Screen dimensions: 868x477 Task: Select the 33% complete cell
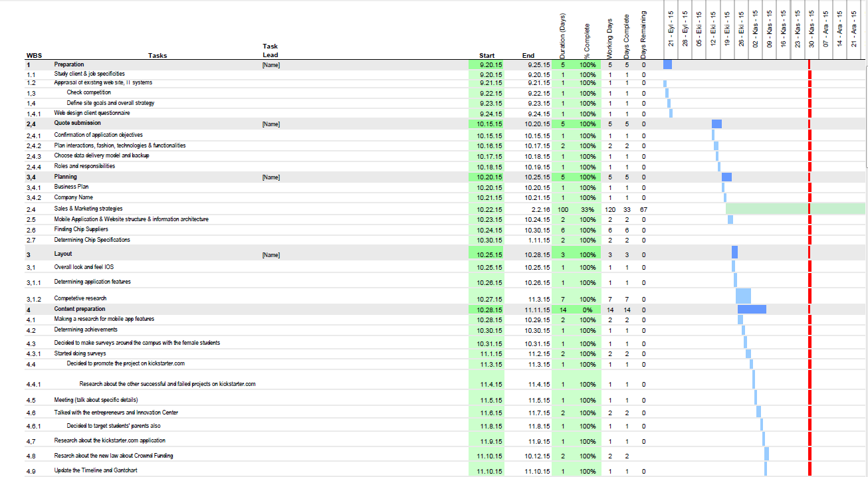[x=588, y=209]
